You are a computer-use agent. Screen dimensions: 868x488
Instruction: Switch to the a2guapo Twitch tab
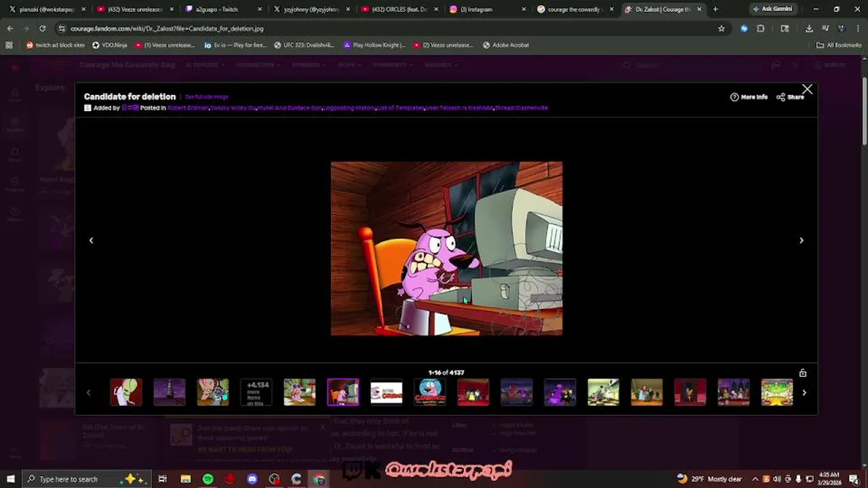[224, 9]
